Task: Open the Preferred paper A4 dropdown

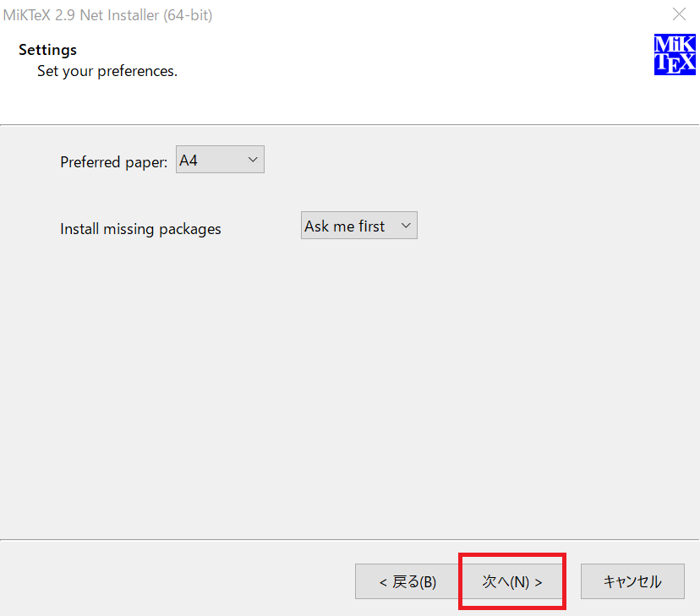Action: coord(220,159)
